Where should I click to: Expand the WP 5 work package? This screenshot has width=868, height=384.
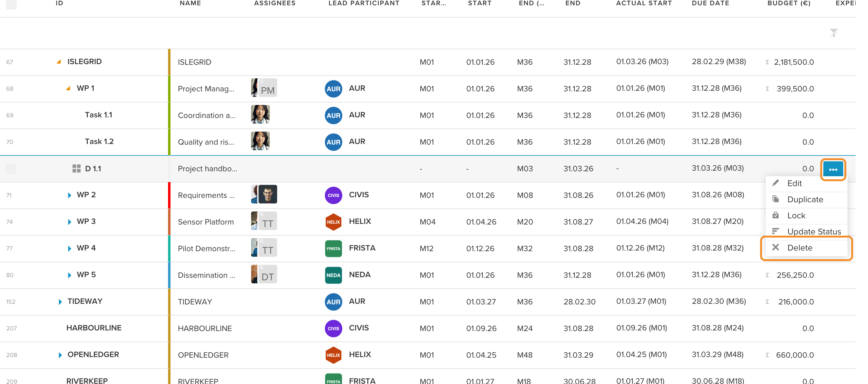[69, 275]
